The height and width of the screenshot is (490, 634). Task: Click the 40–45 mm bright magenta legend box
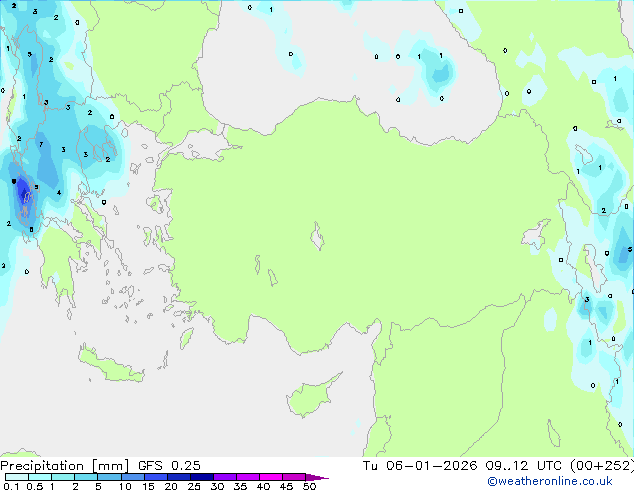[271, 477]
